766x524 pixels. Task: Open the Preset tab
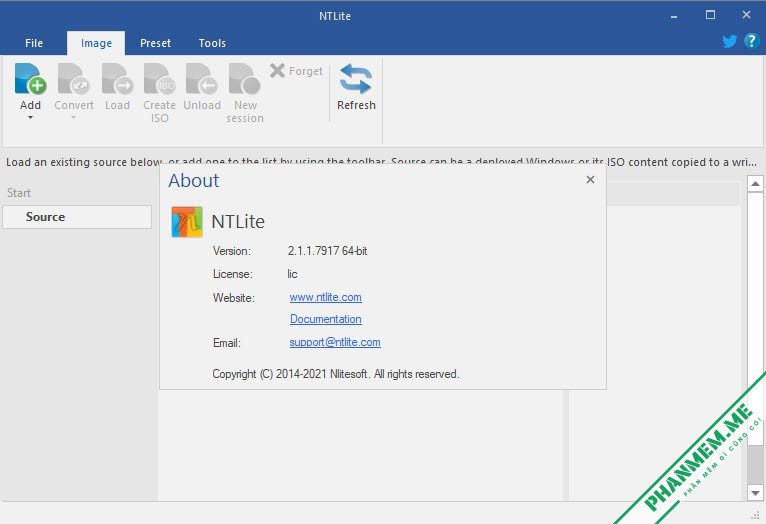click(x=155, y=43)
